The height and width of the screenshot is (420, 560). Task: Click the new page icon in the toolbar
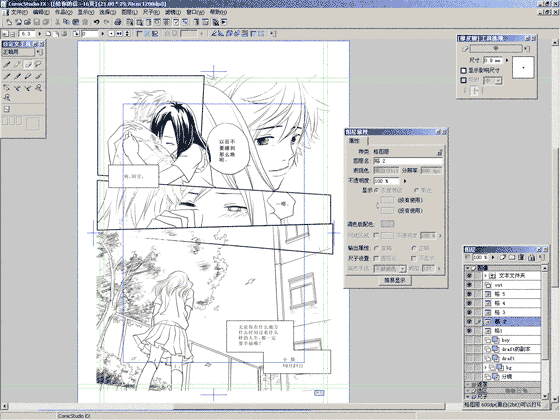pos(9,22)
